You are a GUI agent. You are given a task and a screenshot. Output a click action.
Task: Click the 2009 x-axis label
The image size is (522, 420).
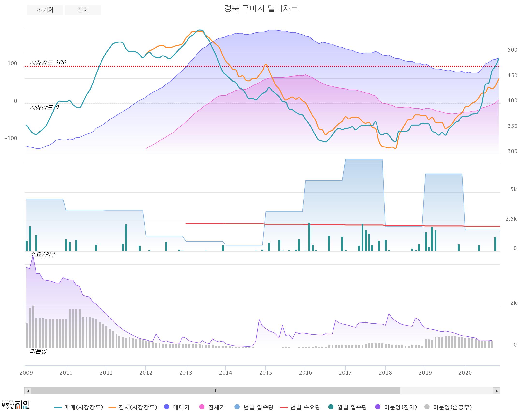click(x=26, y=373)
